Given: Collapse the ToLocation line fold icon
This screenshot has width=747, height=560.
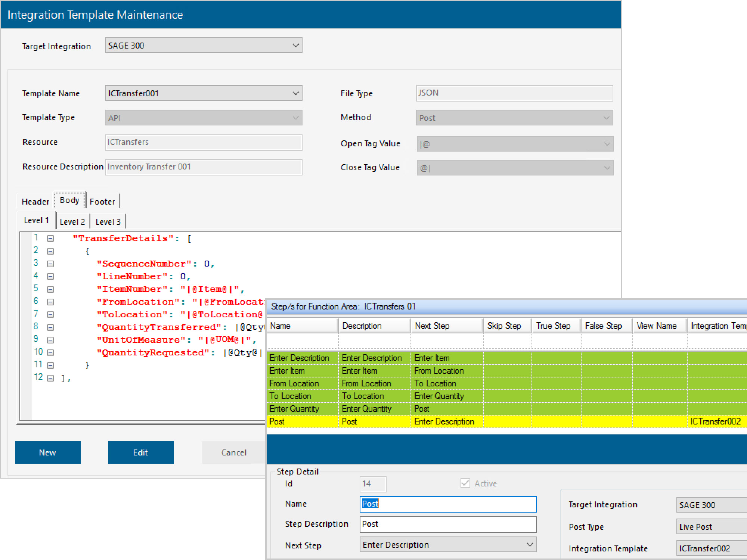Looking at the screenshot, I should [50, 314].
